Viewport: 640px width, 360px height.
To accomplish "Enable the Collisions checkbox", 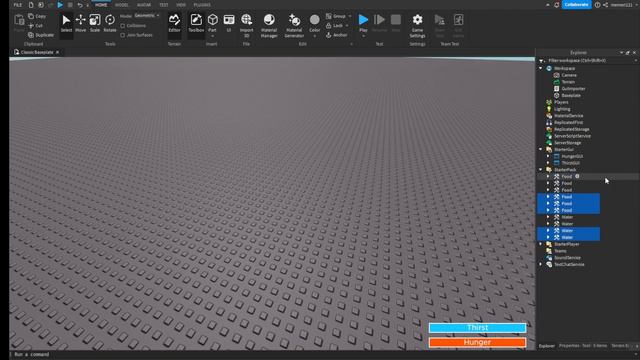I will 122,26.
